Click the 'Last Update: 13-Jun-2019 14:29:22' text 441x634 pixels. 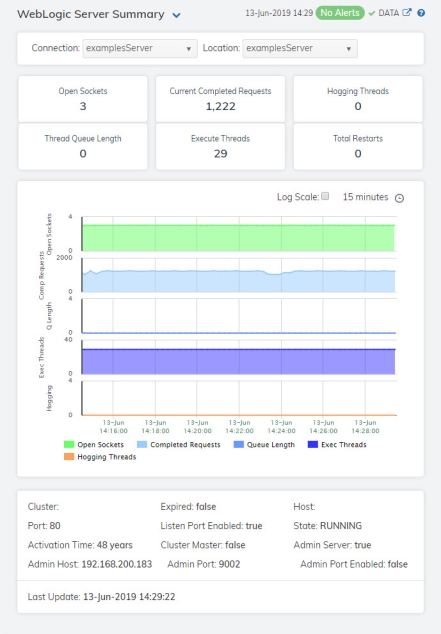coord(101,597)
